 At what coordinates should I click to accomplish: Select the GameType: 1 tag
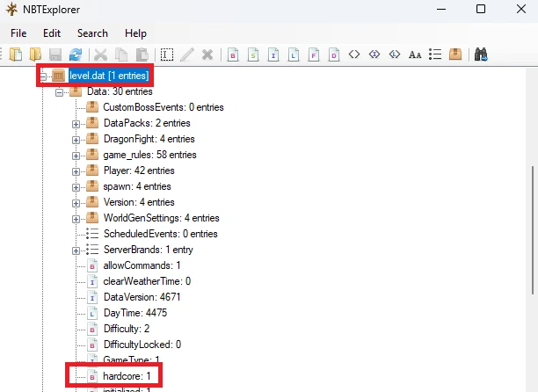131,359
